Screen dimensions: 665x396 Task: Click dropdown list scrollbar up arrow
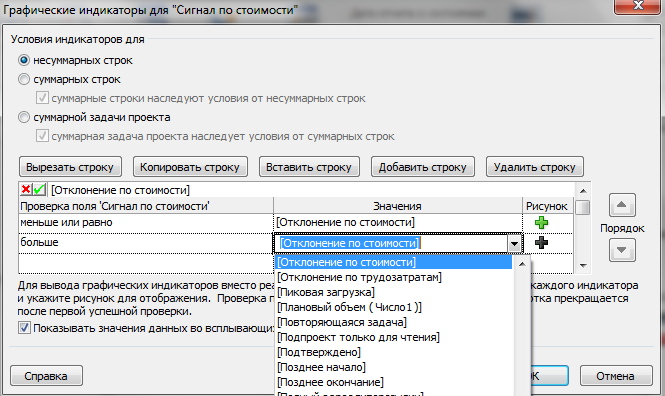[522, 264]
